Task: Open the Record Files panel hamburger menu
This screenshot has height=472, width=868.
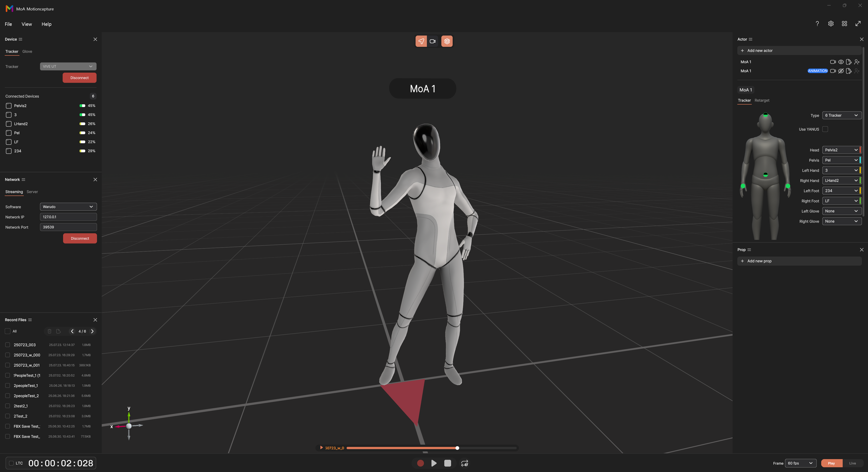Action: tap(30, 320)
